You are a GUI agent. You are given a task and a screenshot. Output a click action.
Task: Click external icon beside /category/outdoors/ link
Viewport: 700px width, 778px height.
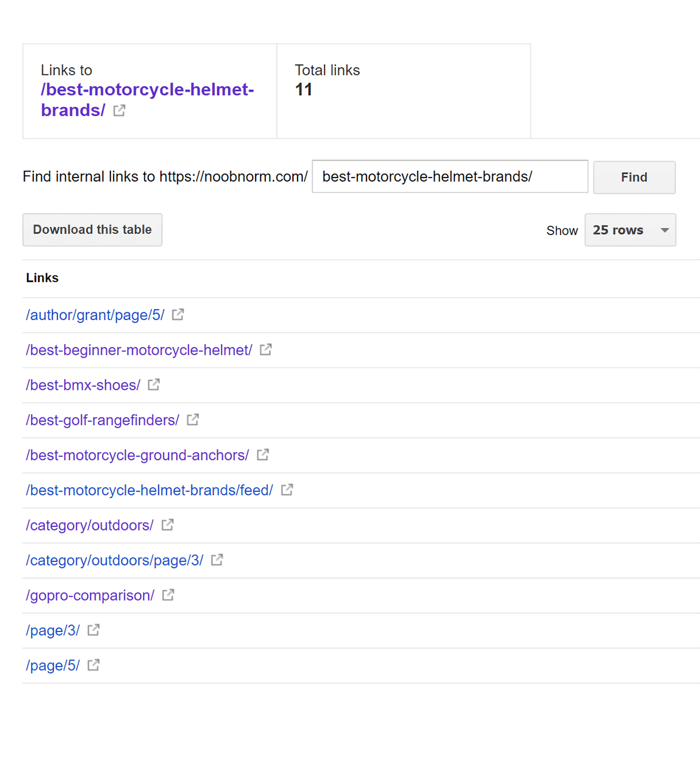coord(167,525)
